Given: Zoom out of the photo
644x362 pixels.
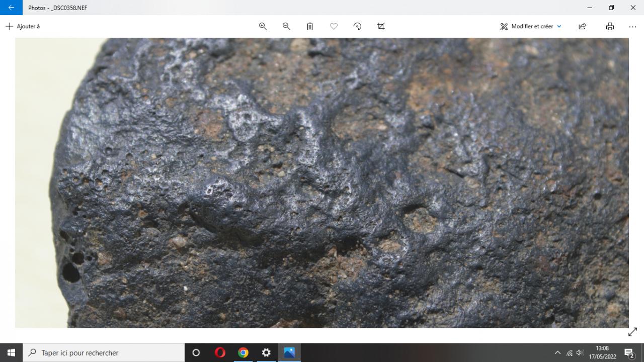Looking at the screenshot, I should [x=286, y=26].
